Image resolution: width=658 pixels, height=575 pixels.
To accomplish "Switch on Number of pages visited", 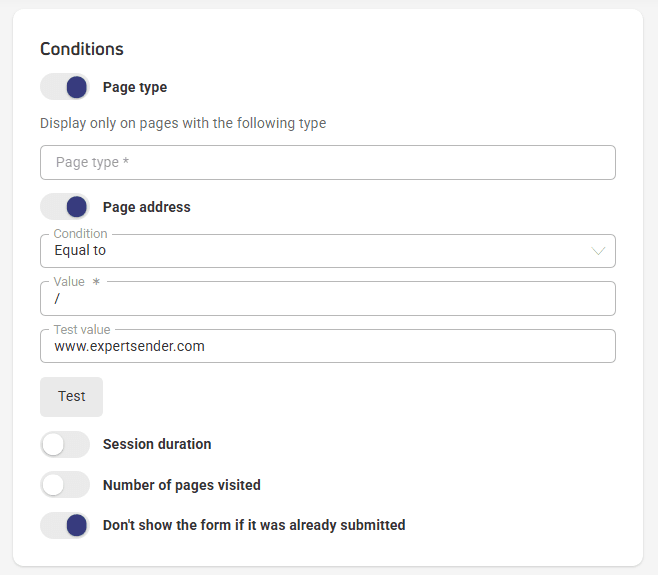I will pos(65,485).
